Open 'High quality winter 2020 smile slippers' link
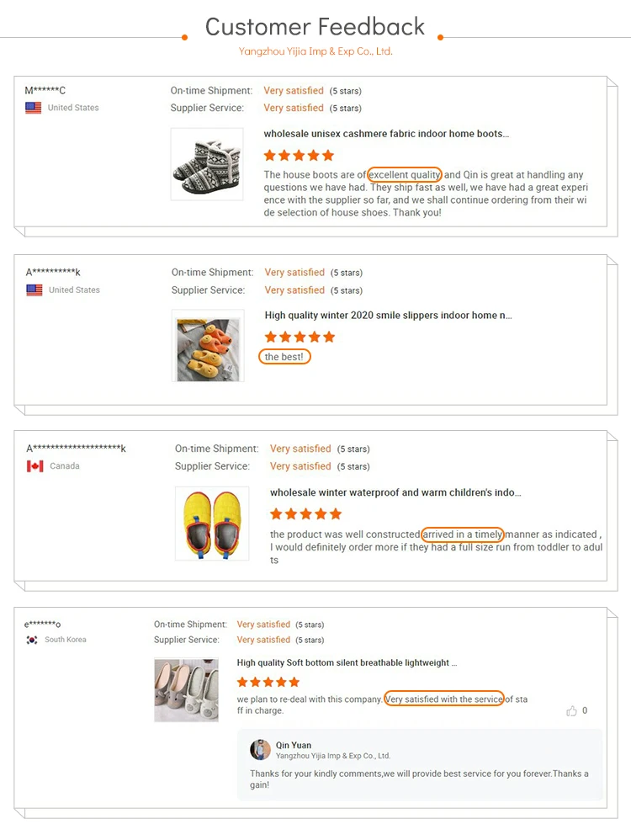Screen dimensions: 631x840 pos(389,316)
